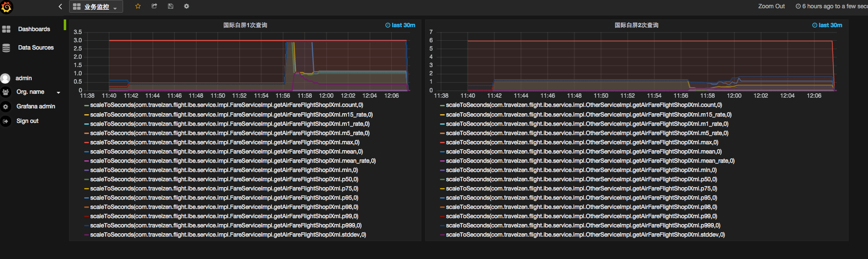Open the 国际白屏2次查询 panel title menu
Image resolution: width=868 pixels, height=259 pixels.
click(636, 25)
